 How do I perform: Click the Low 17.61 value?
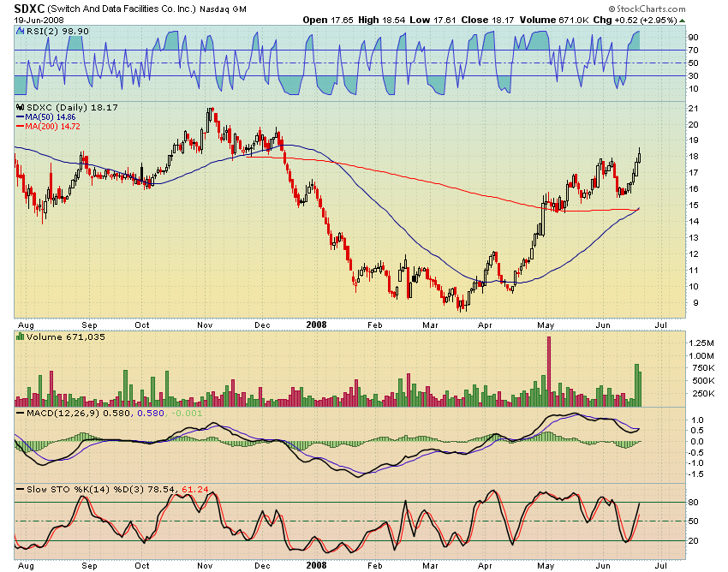pos(433,20)
